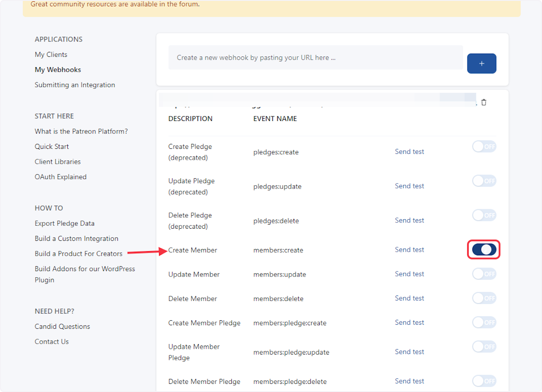Turn on the pledges:delete switch
This screenshot has height=392, width=542.
[484, 215]
